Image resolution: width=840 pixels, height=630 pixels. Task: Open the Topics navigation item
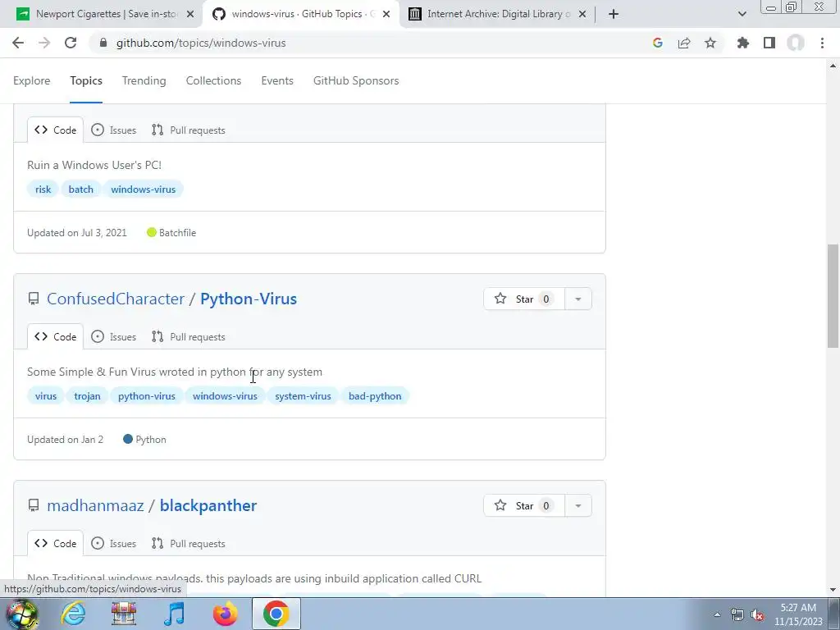[x=85, y=80]
